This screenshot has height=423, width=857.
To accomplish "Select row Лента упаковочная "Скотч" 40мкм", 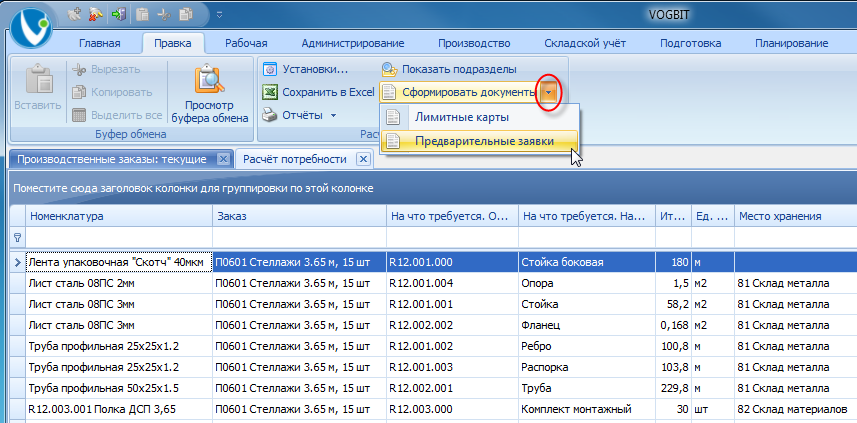I will (x=119, y=262).
